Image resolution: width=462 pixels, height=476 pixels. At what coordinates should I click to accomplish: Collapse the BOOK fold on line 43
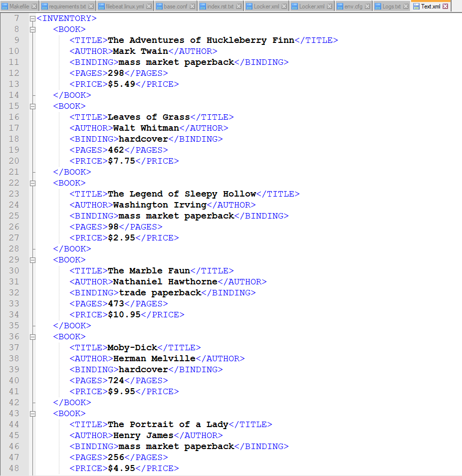click(x=33, y=414)
